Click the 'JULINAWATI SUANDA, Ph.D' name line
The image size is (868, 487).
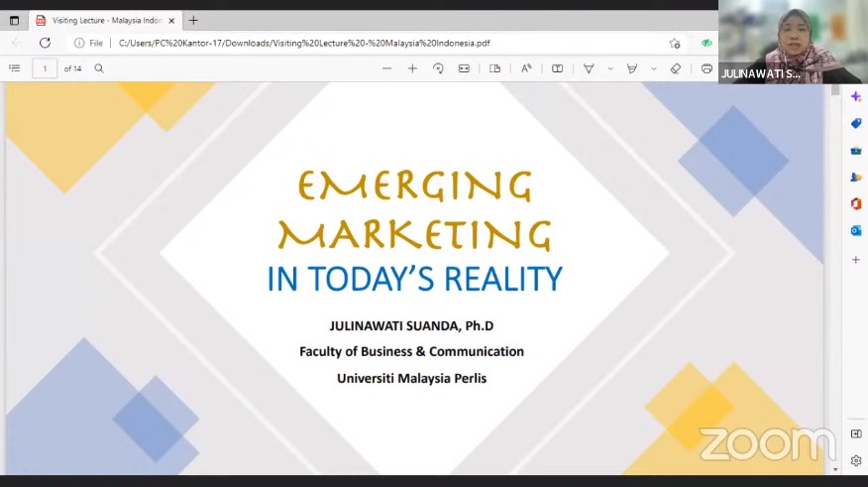(411, 325)
